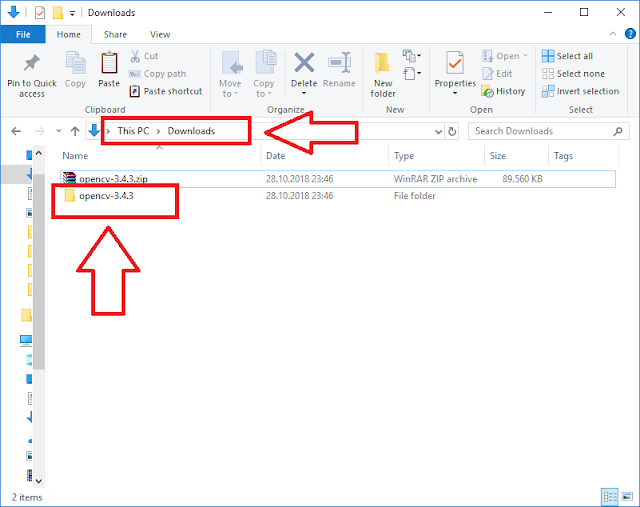Open the recent locations dropdown

pyautogui.click(x=58, y=131)
